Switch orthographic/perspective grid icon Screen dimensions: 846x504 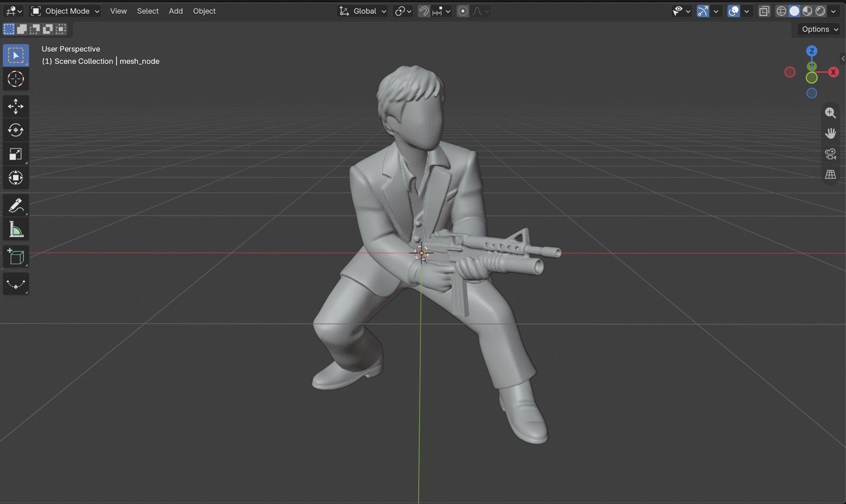point(830,174)
